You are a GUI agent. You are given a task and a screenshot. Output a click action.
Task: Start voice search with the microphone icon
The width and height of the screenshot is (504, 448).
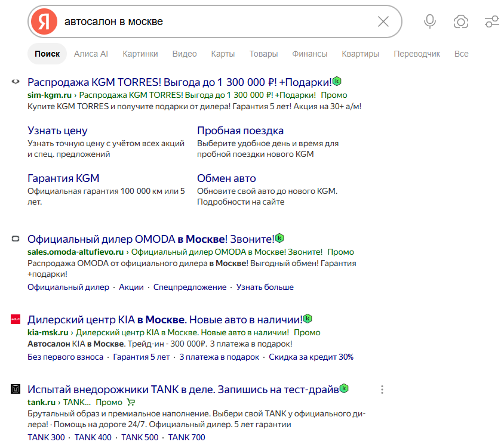(430, 21)
